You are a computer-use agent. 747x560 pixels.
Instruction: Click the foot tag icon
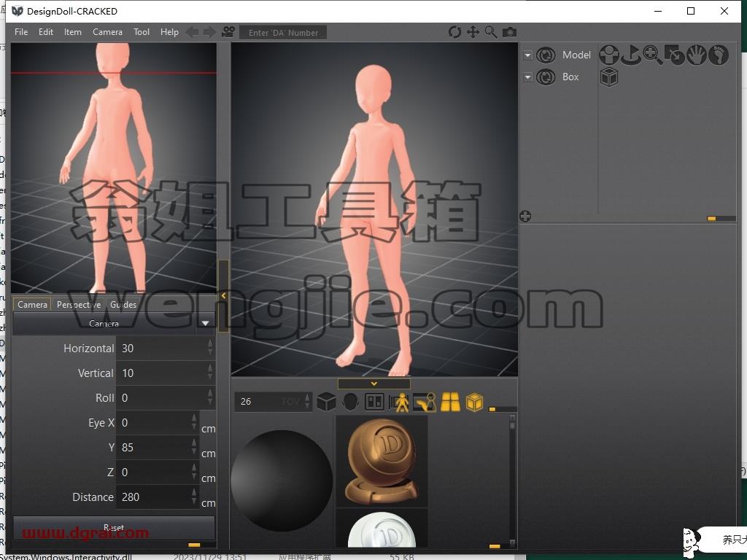click(718, 55)
